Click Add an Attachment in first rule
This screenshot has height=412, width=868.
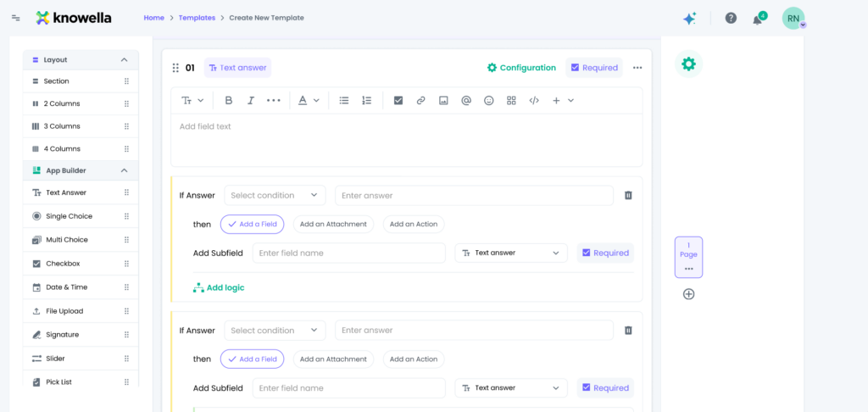(x=333, y=224)
